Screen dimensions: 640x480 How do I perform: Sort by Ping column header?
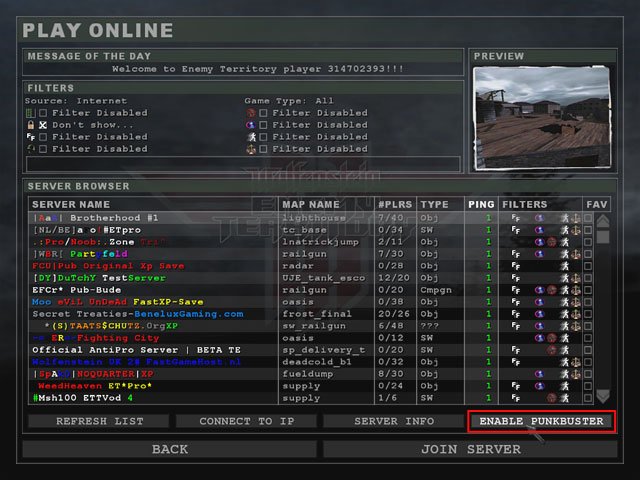(x=482, y=204)
